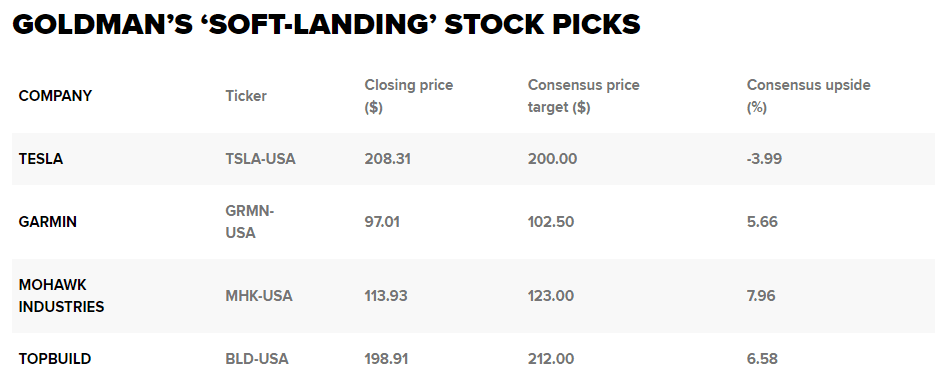Click Mohawk's consensus upside 7.96
Image resolution: width=935 pixels, height=383 pixels.
(x=761, y=296)
